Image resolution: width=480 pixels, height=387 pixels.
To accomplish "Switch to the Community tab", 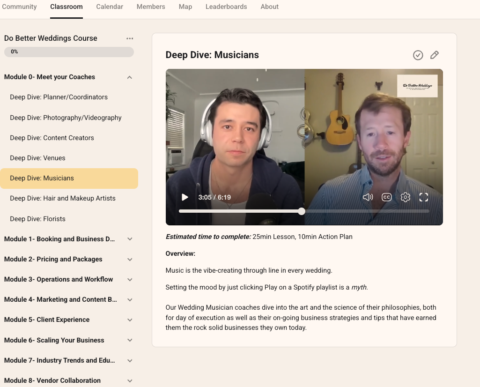I will tap(19, 7).
